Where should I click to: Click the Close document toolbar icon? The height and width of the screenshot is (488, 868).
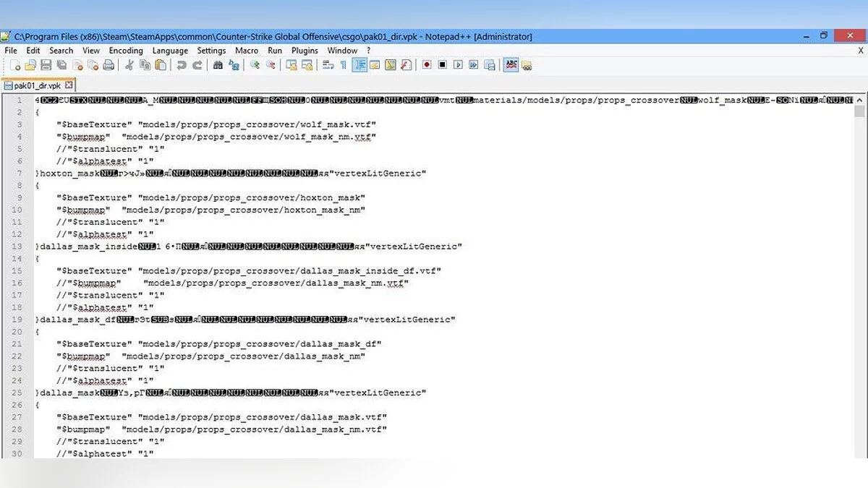(77, 65)
